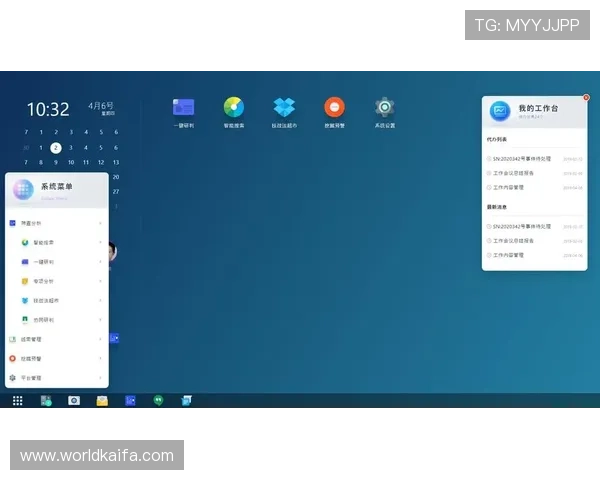
Task: Open 系统设置 gear icon on desktop
Action: pyautogui.click(x=385, y=108)
